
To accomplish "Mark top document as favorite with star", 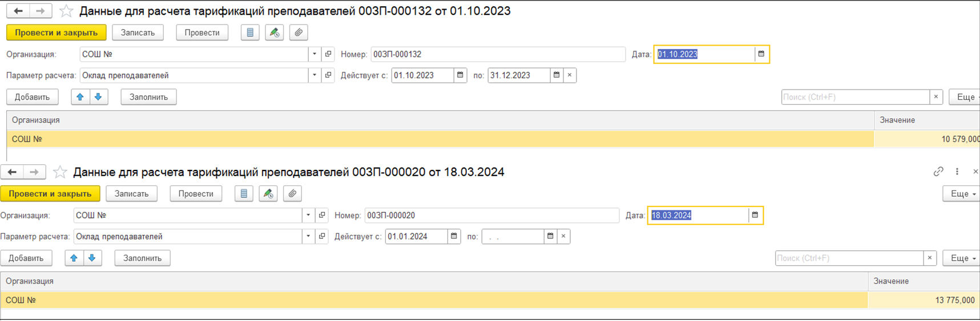I will click(66, 11).
